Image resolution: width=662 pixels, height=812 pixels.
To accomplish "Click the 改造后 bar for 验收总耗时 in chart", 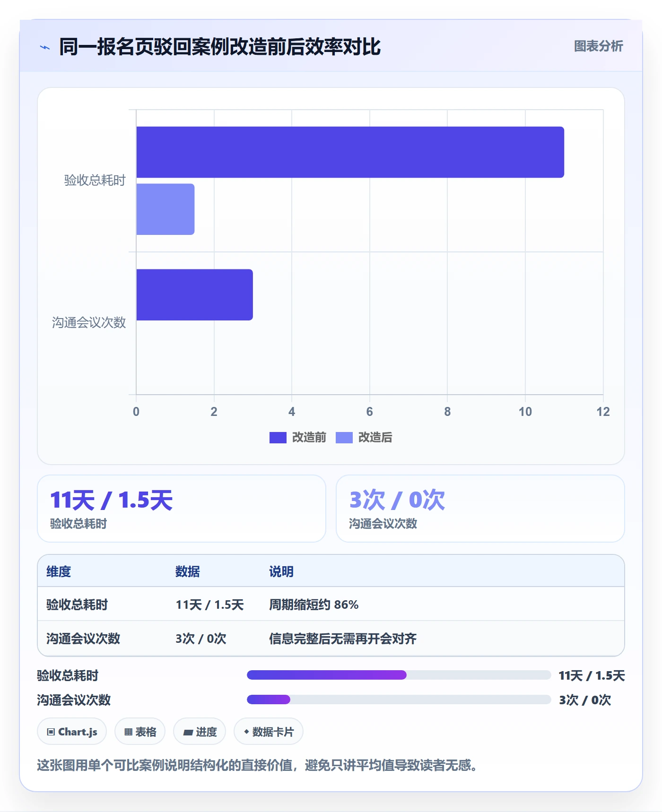I will click(x=165, y=209).
